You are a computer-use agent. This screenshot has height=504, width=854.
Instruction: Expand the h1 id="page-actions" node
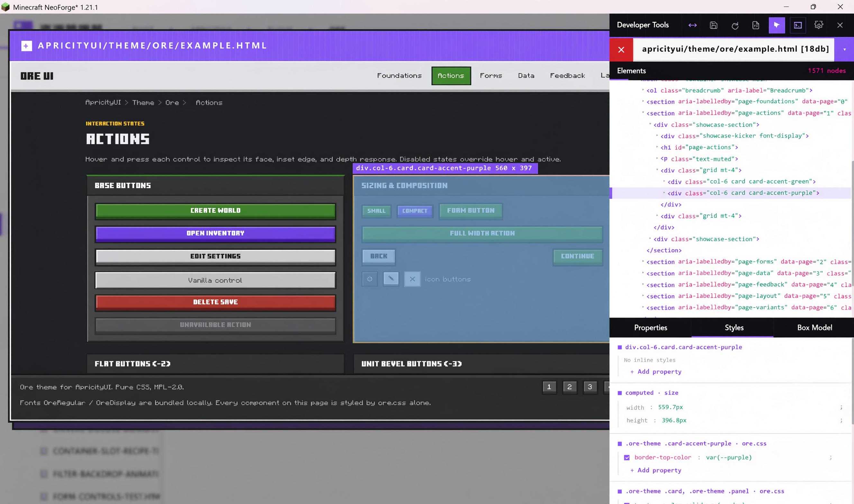[657, 147]
